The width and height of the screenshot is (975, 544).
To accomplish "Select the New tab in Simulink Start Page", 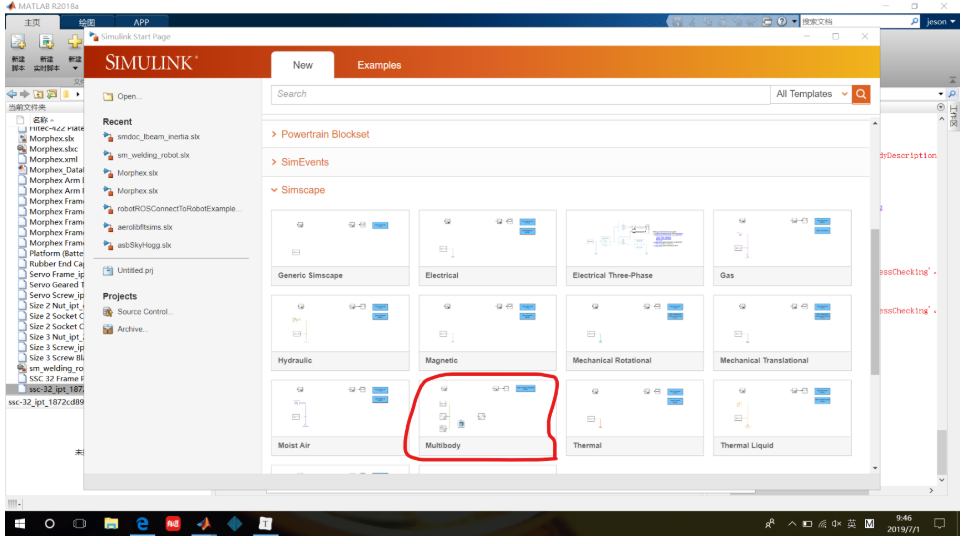I will point(303,65).
